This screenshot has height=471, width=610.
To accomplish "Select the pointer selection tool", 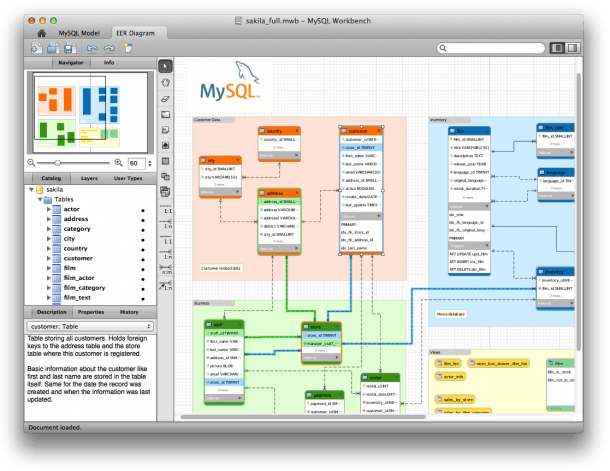I will [165, 67].
